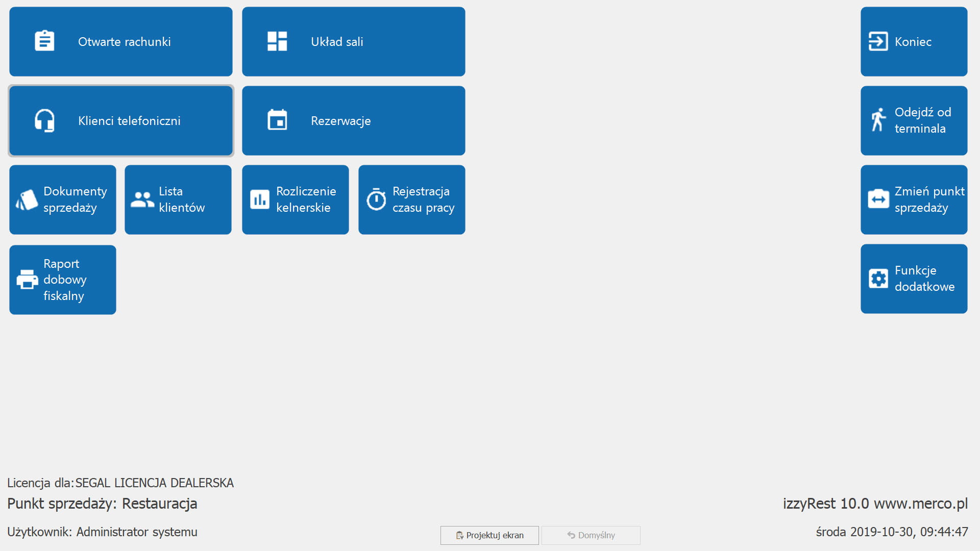Click the tags icon on Dokumenty sprzedaży
Screen dimensions: 980x551
27,200
